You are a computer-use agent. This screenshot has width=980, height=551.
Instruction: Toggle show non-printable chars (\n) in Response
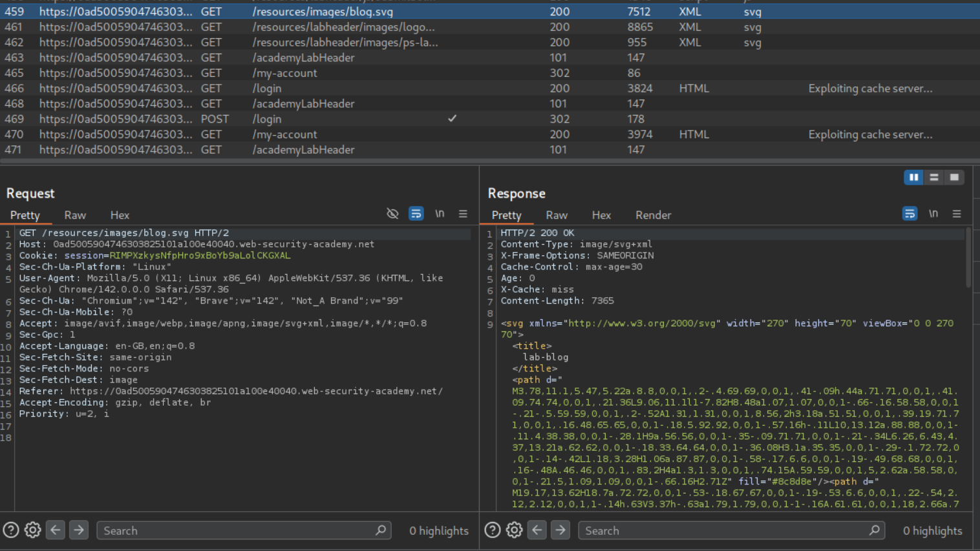coord(933,214)
